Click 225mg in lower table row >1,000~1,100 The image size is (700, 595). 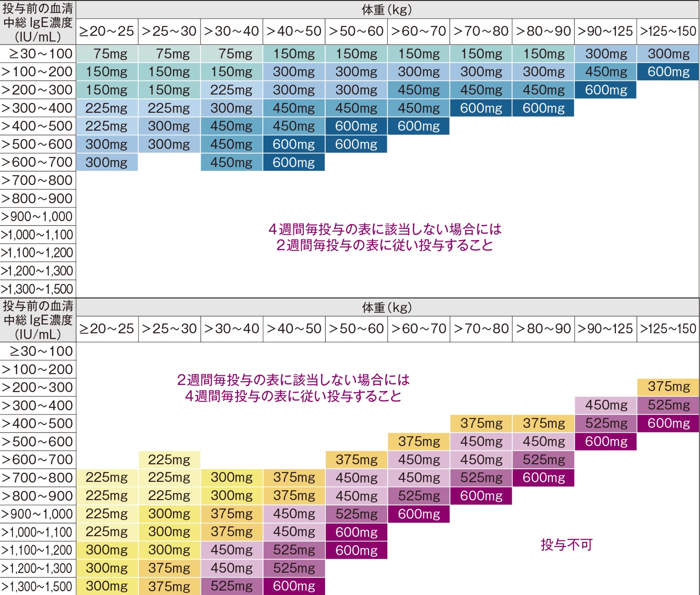107,532
